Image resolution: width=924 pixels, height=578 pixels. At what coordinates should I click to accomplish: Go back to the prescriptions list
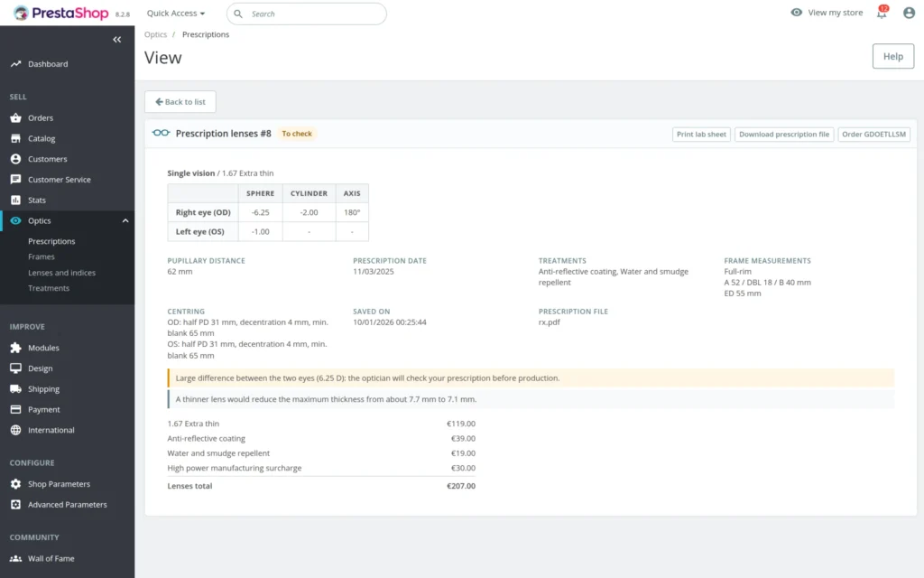coord(180,101)
